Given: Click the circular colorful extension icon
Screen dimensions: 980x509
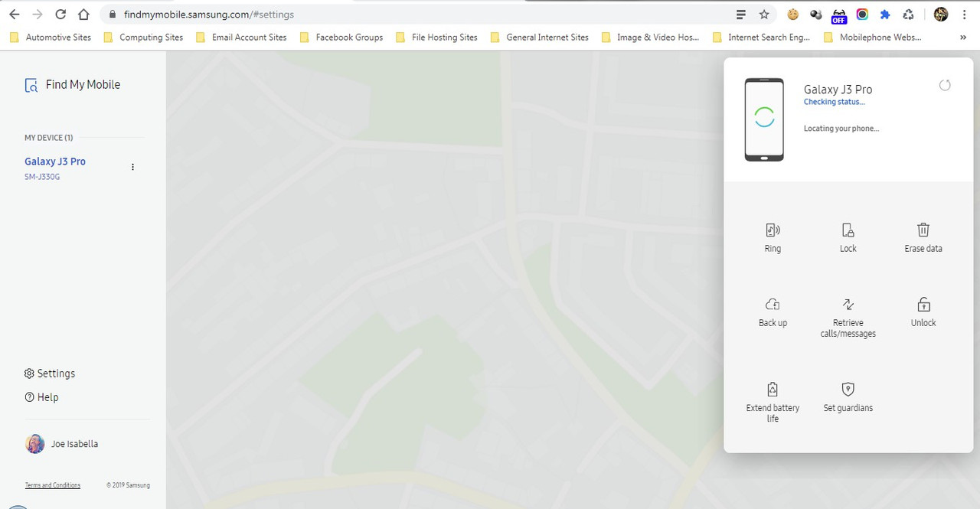Looking at the screenshot, I should 862,15.
